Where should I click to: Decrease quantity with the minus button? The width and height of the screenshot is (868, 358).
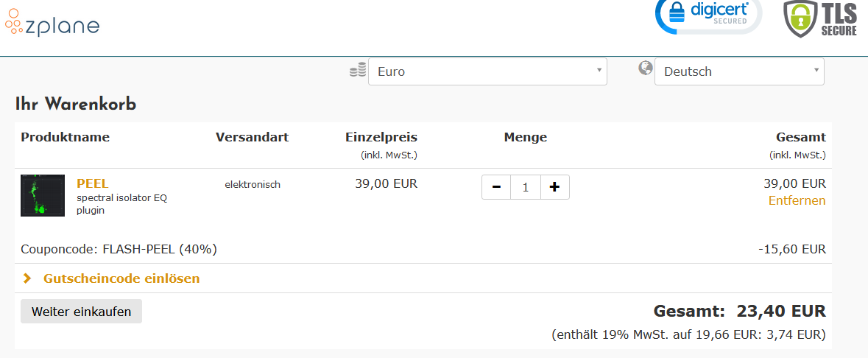[496, 187]
